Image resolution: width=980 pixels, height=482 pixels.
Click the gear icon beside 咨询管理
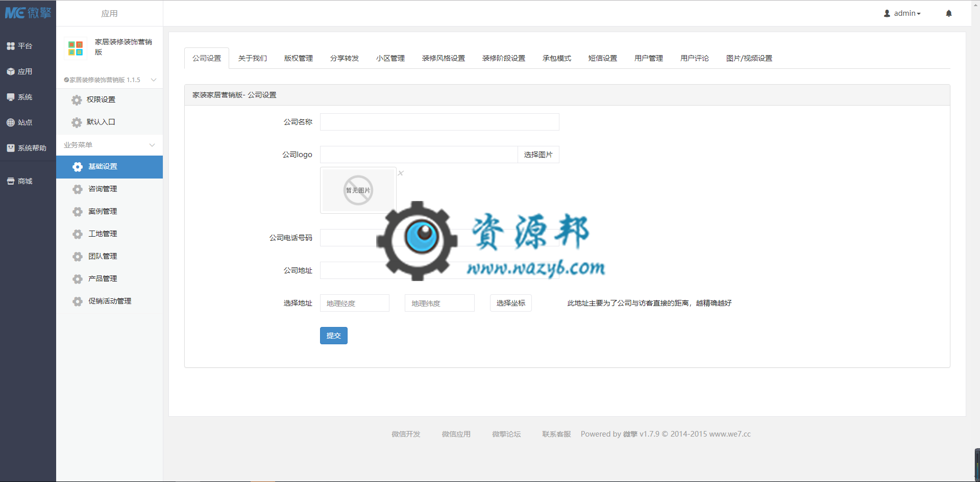point(78,189)
